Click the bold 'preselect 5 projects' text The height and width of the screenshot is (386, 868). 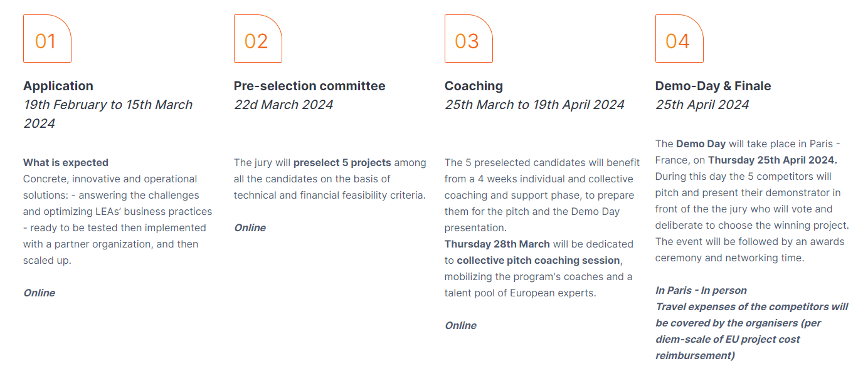(342, 162)
